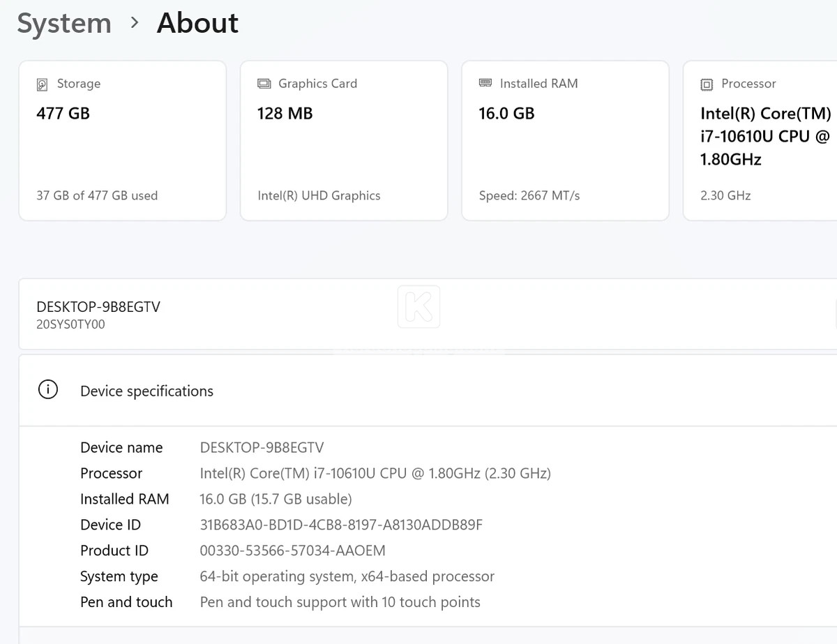Click the Processor chip icon
The width and height of the screenshot is (837, 644).
point(707,84)
